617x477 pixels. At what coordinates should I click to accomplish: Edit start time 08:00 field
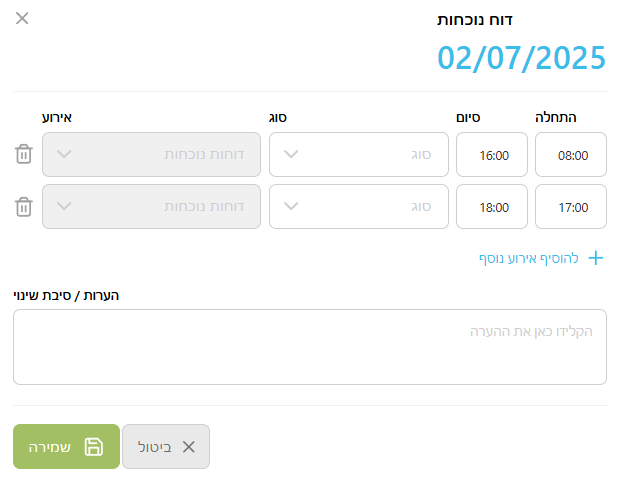tap(571, 155)
